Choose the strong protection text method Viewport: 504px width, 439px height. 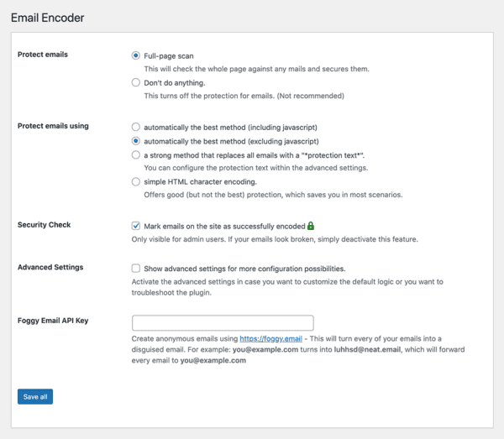tap(136, 155)
